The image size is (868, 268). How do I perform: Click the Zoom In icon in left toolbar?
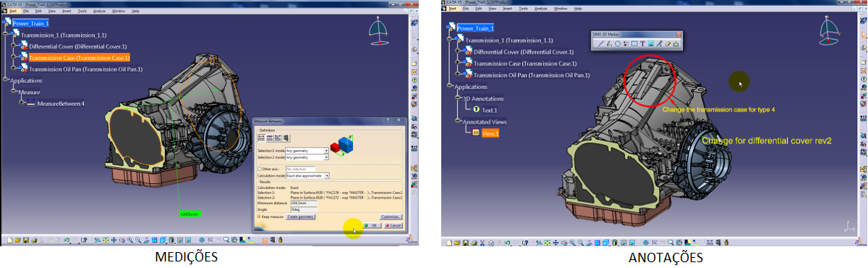tap(129, 240)
